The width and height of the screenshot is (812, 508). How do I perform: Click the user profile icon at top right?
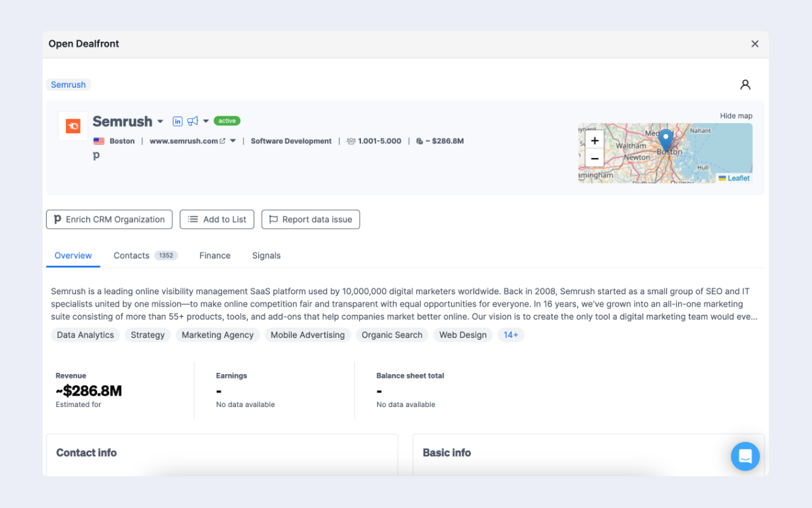[745, 84]
